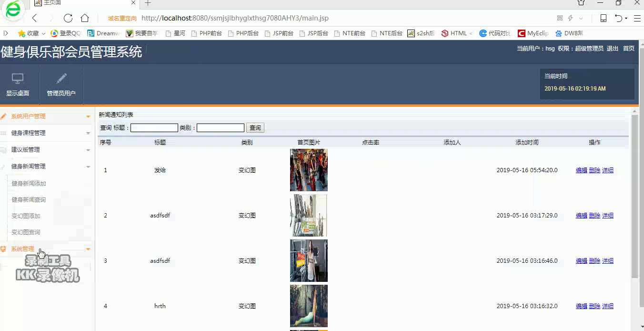This screenshot has width=644, height=331.
Task: Open the browser hamburger menu
Action: click(x=636, y=18)
